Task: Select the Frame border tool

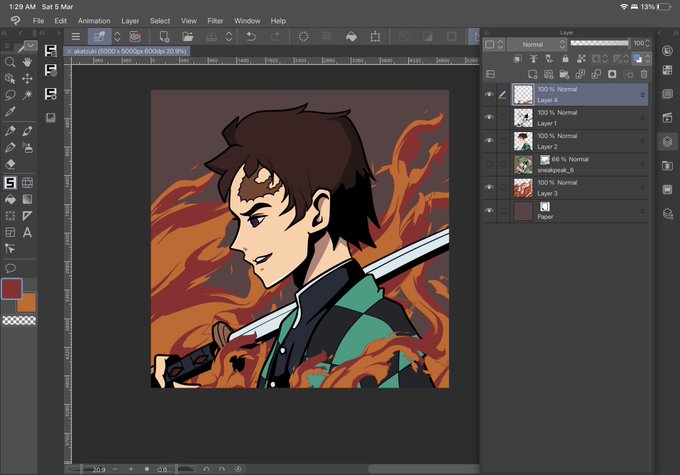Action: point(10,233)
